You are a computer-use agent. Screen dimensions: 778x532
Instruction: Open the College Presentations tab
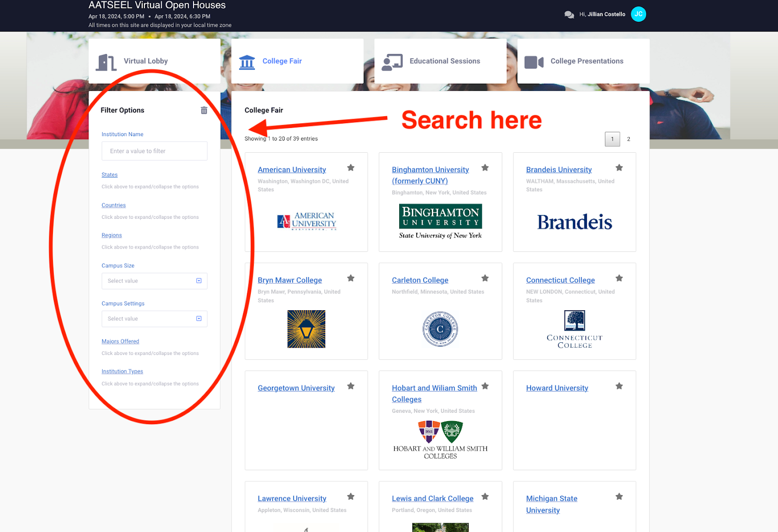583,61
